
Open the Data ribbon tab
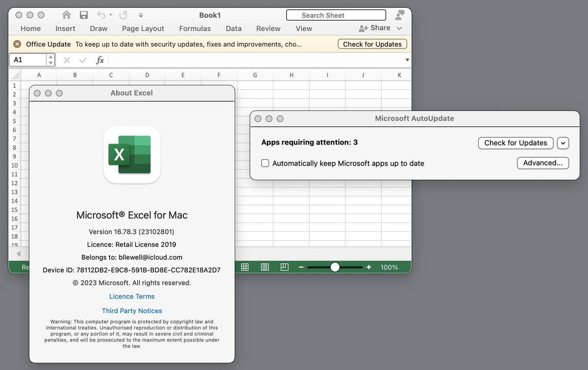pyautogui.click(x=234, y=28)
